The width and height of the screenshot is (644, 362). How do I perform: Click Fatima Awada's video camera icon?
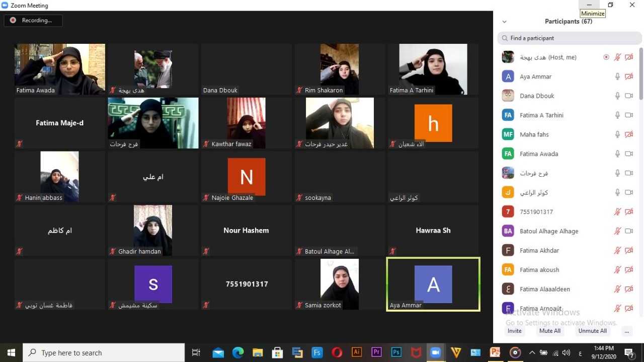pos(628,154)
